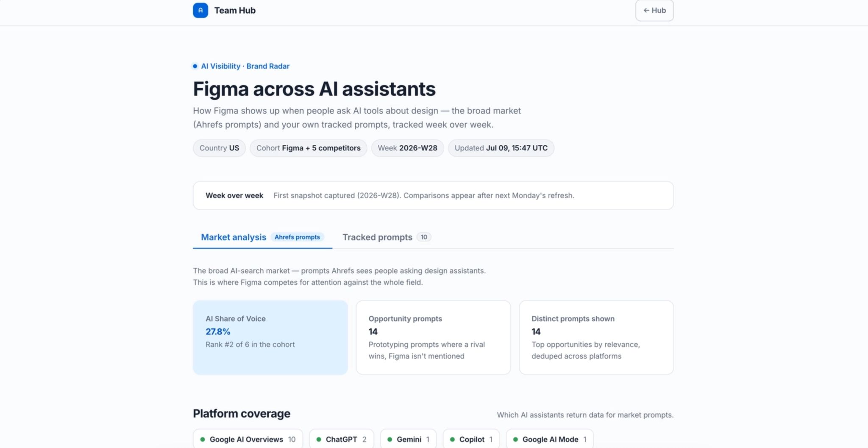The height and width of the screenshot is (448, 868).
Task: Select the Cohort Figma + 5 competitors chip
Action: [309, 148]
